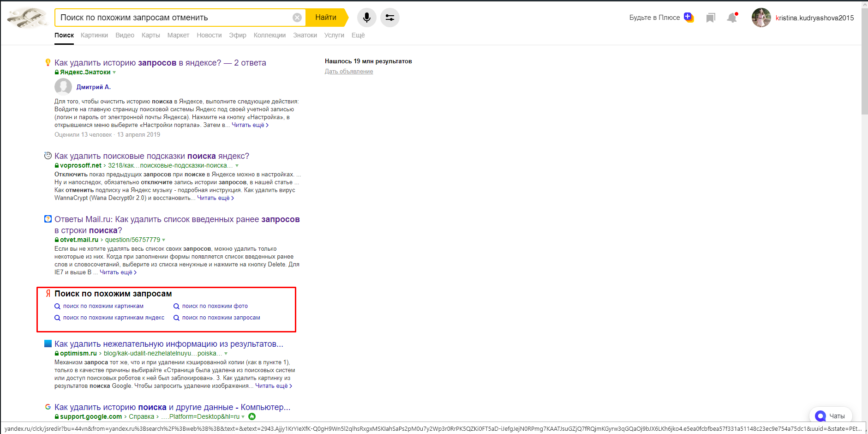Click the Yandex logo in the header
The height and width of the screenshot is (434, 868).
pyautogui.click(x=28, y=18)
